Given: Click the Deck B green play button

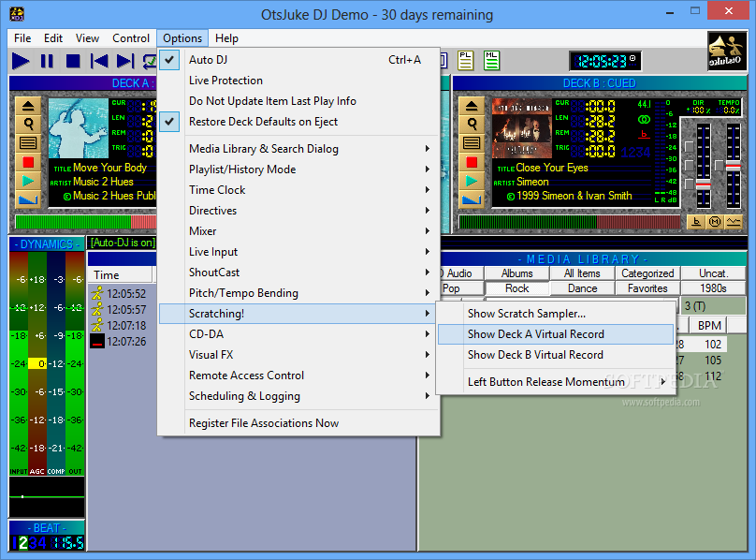Looking at the screenshot, I should coord(472,181).
